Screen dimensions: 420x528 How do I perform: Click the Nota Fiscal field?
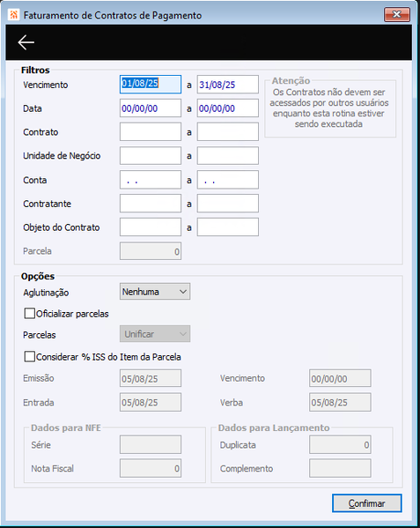point(151,468)
